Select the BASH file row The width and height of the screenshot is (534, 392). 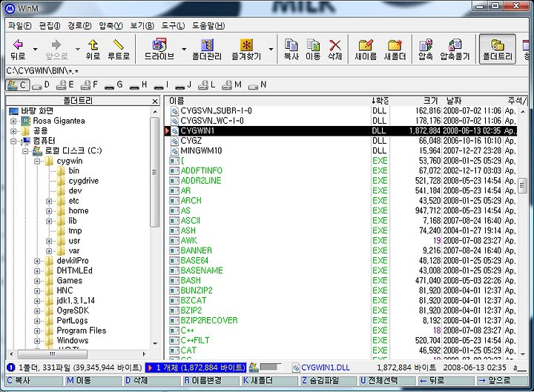pos(342,281)
